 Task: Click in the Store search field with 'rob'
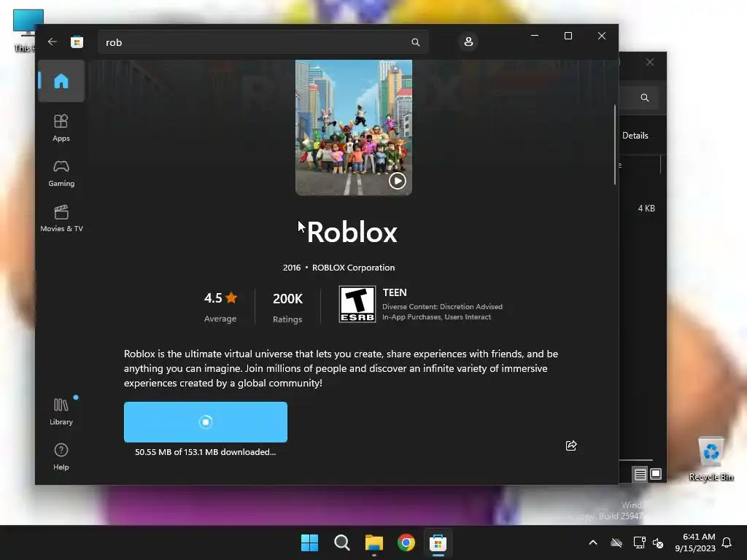263,42
